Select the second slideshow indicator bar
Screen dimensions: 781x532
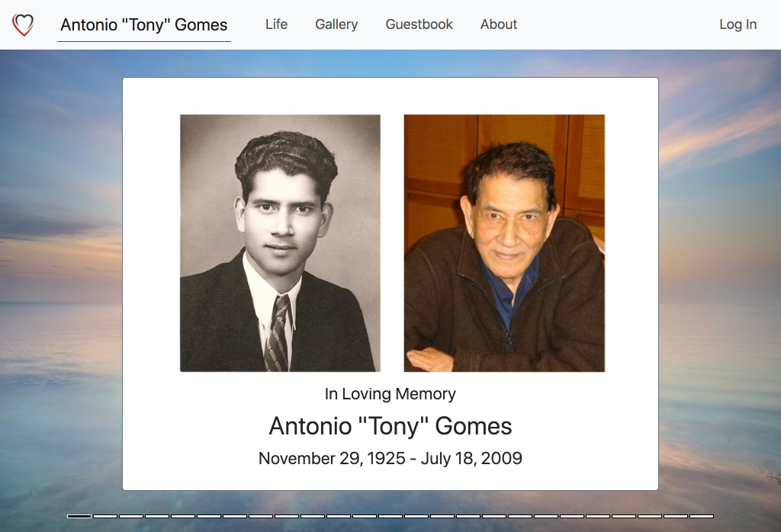[x=105, y=517]
